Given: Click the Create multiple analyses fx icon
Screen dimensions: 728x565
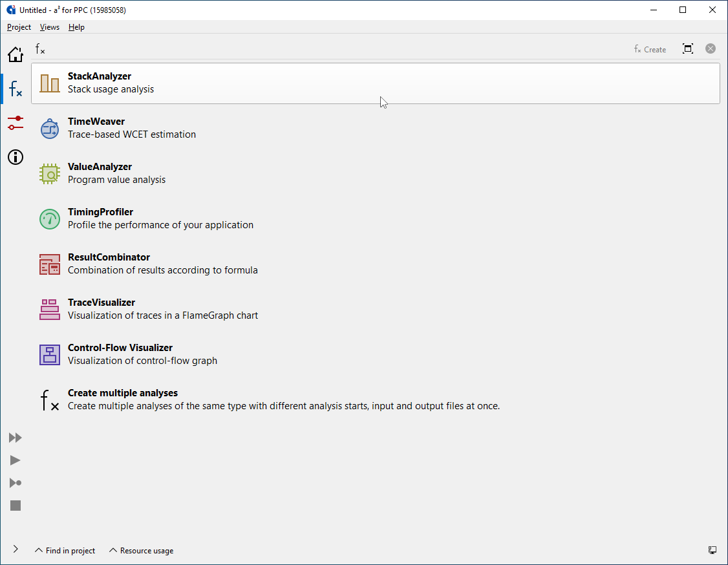Looking at the screenshot, I should pyautogui.click(x=50, y=400).
